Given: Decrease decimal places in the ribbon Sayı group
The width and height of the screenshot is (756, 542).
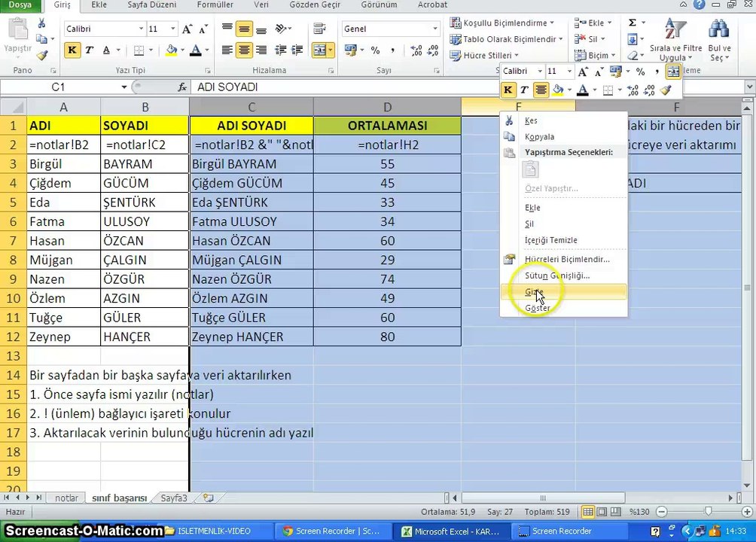Looking at the screenshot, I should (x=432, y=50).
